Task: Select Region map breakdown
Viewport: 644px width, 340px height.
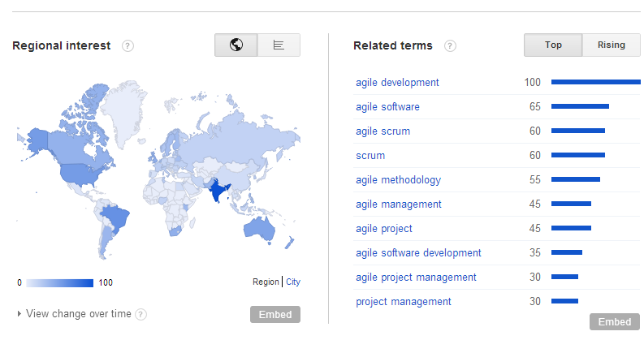Action: [x=265, y=282]
